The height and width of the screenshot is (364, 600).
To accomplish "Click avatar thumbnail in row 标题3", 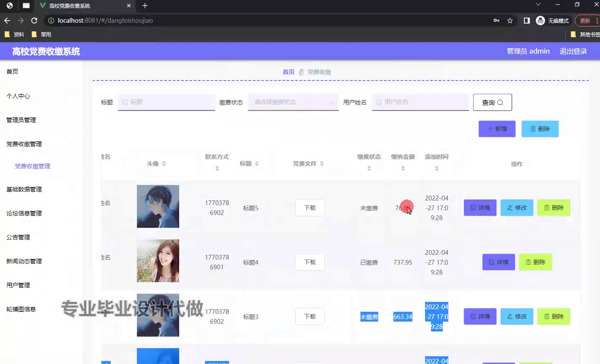I will [x=158, y=315].
